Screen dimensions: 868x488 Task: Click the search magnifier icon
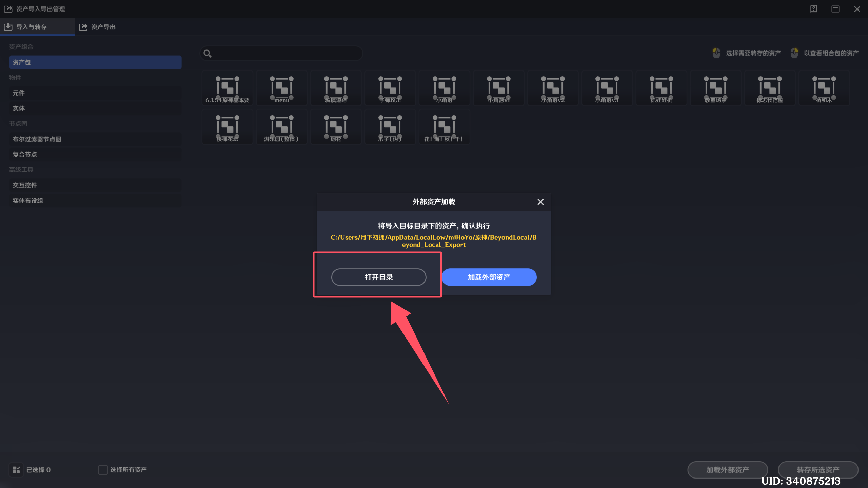point(208,54)
